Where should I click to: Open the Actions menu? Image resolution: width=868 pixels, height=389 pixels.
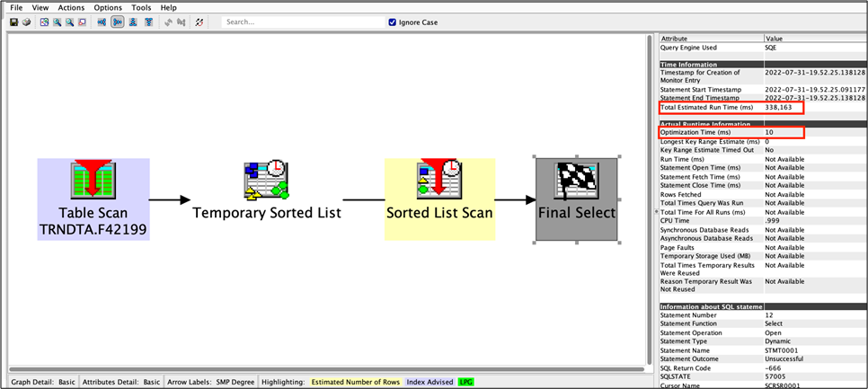(x=71, y=7)
